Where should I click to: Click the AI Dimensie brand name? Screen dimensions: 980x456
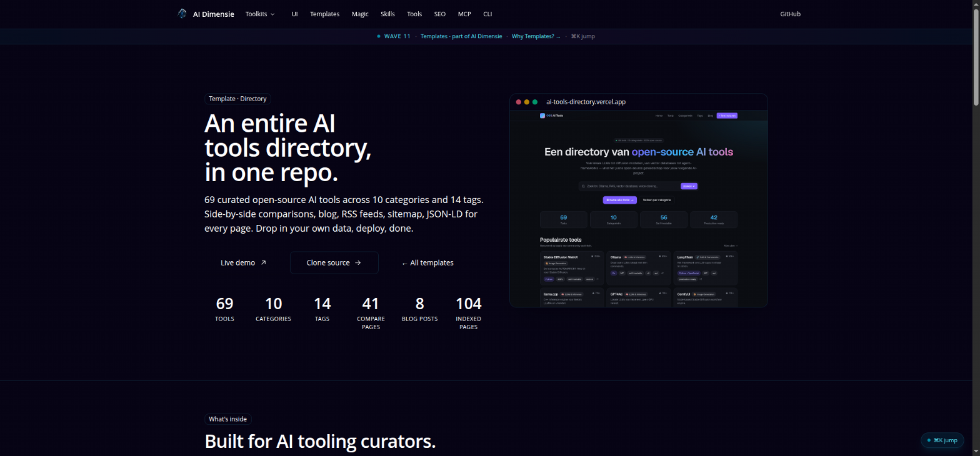pyautogui.click(x=213, y=14)
